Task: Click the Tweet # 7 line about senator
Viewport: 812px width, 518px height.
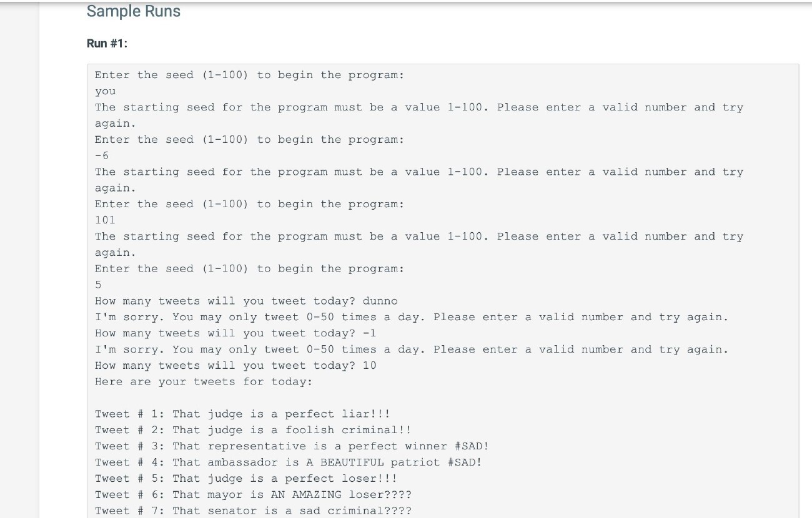Action: (x=253, y=511)
